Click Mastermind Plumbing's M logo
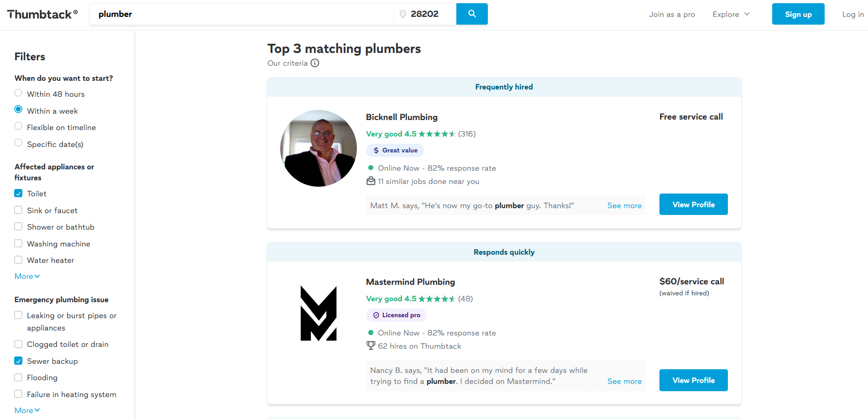The image size is (868, 419). pyautogui.click(x=318, y=313)
